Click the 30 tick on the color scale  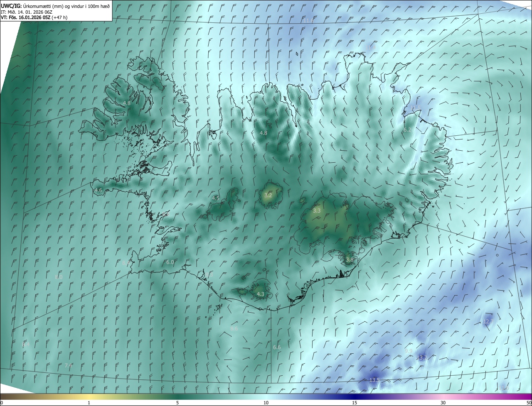443,403
